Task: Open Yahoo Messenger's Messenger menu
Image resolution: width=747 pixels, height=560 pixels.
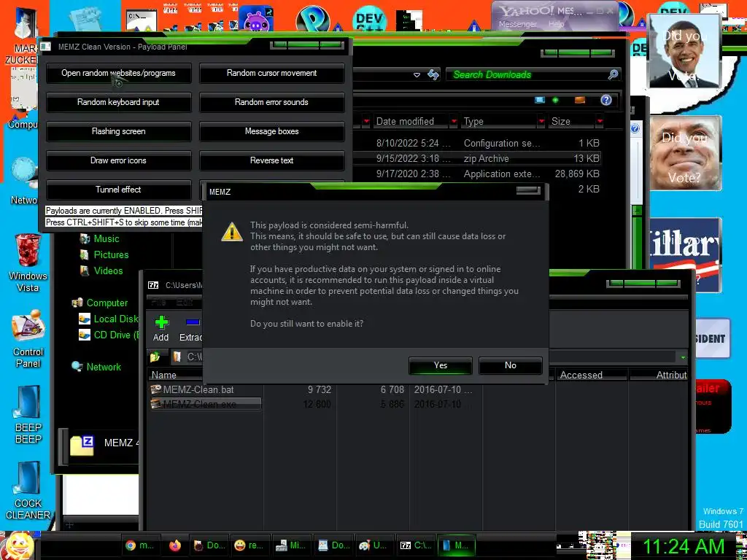Action: point(518,24)
